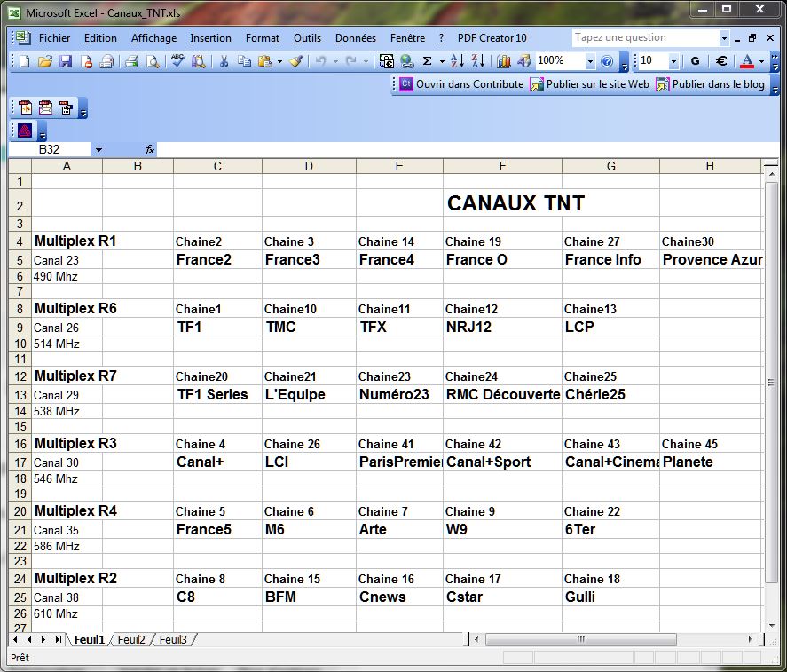Open the AutoSum dropdown arrow
787x672 pixels.
pos(442,62)
